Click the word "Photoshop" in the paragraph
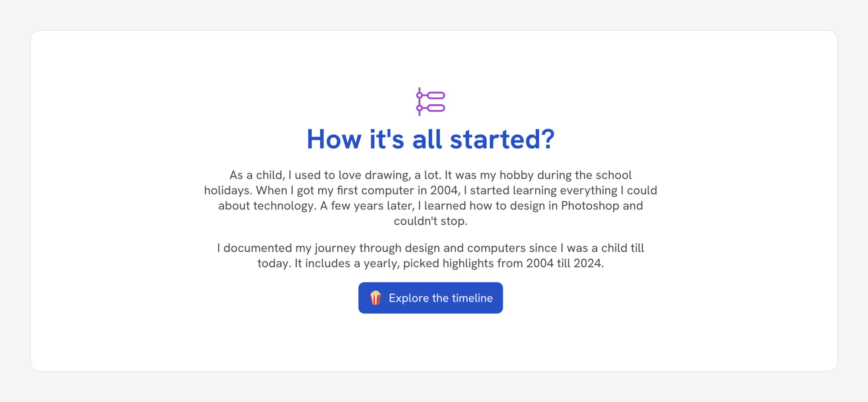The image size is (868, 402). pyautogui.click(x=590, y=206)
